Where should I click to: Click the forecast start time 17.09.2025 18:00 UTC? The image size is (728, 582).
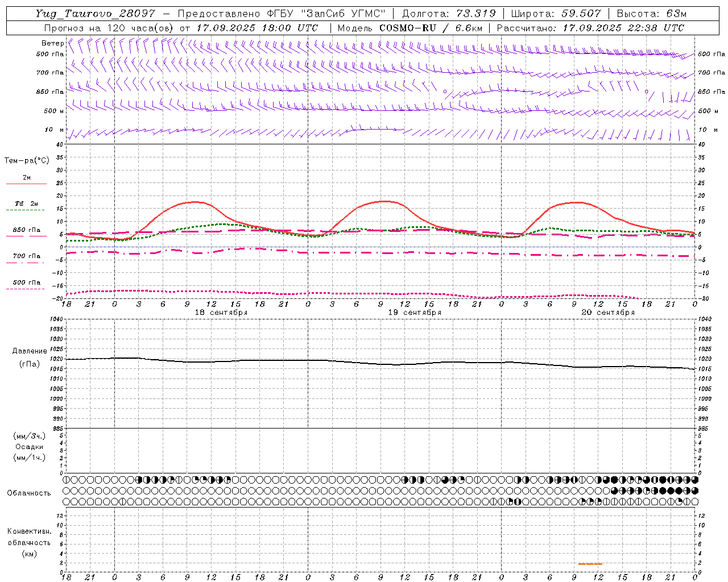click(257, 28)
